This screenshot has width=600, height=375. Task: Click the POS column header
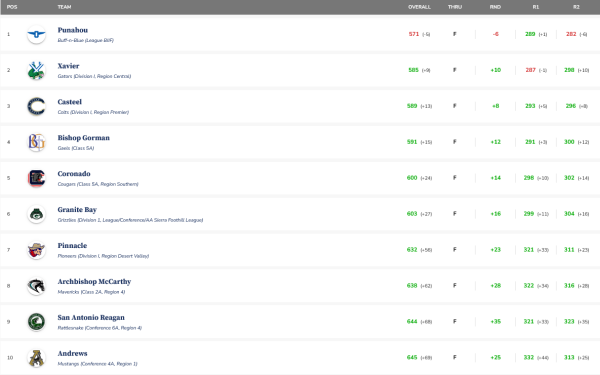pos(12,7)
